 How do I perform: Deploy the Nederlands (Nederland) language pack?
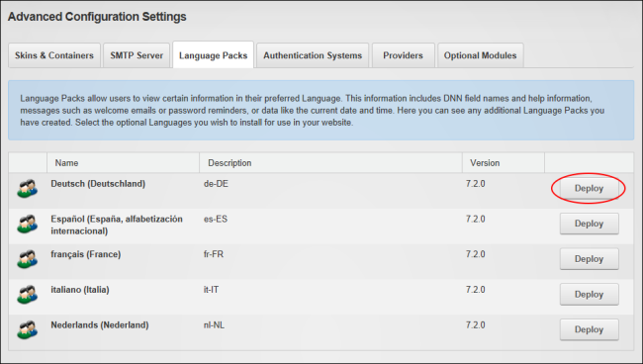tap(589, 329)
